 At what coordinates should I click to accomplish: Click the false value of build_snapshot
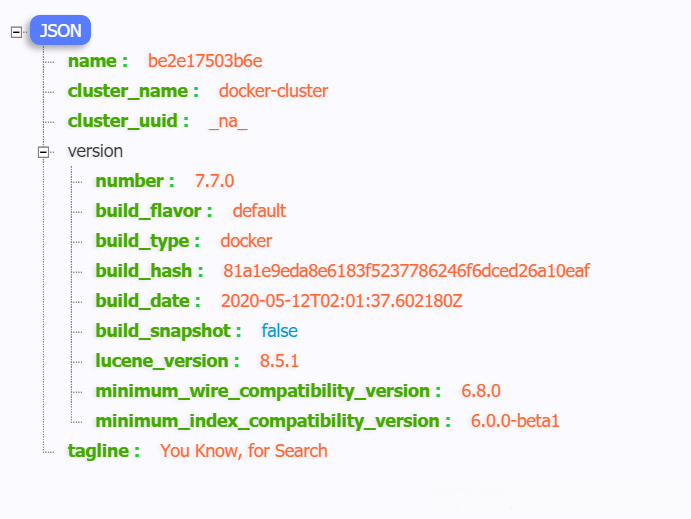click(x=280, y=331)
